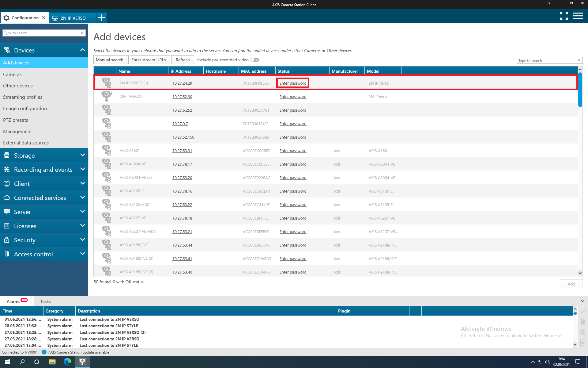
Task: Click camera icon of 2N-IPVERSO row
Action: pos(106,96)
